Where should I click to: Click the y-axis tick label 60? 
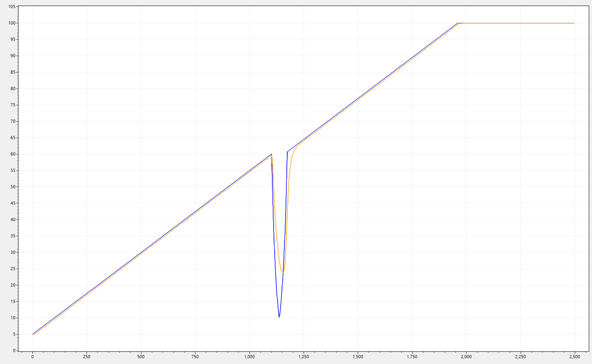13,154
